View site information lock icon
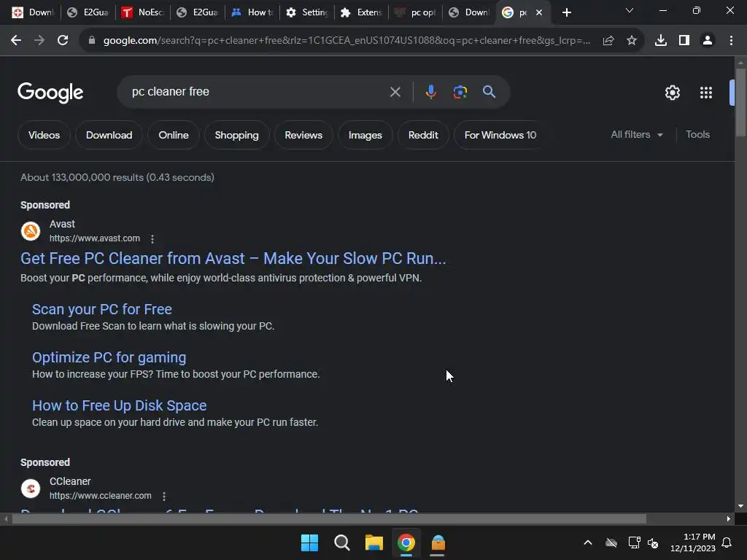Image resolution: width=747 pixels, height=560 pixels. (x=92, y=41)
